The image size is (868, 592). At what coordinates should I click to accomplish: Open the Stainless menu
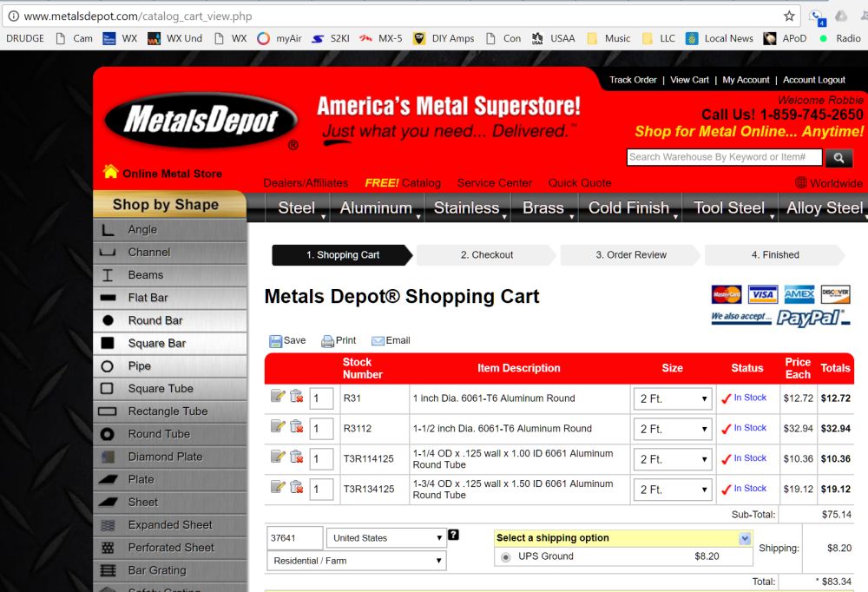click(x=467, y=207)
